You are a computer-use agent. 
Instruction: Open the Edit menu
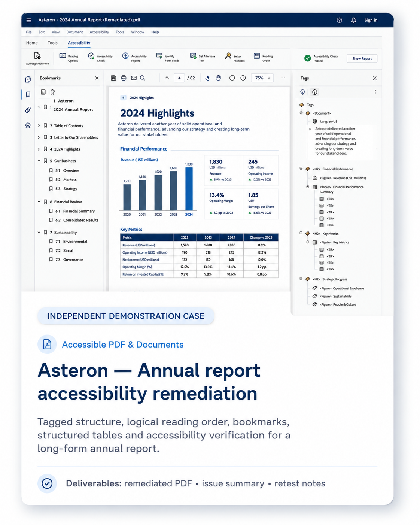click(x=42, y=32)
